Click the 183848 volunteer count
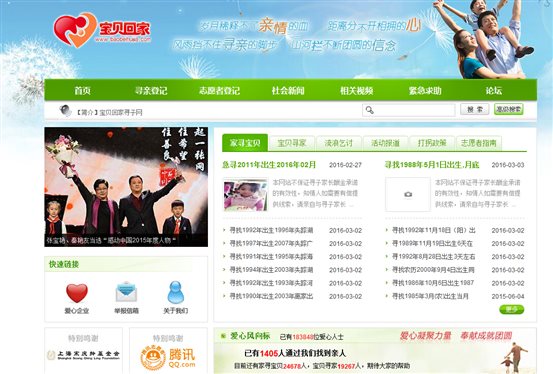Screen dimensions: 553x374 (x=303, y=337)
